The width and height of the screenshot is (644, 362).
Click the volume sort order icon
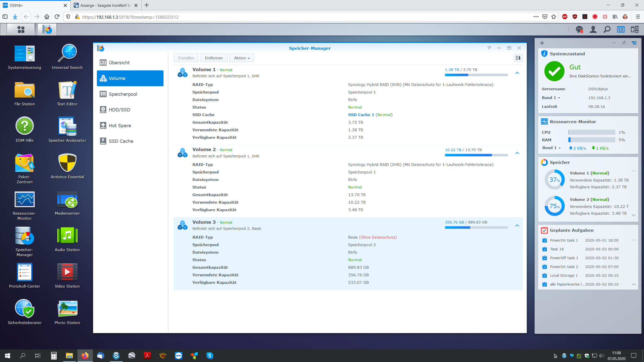point(518,58)
